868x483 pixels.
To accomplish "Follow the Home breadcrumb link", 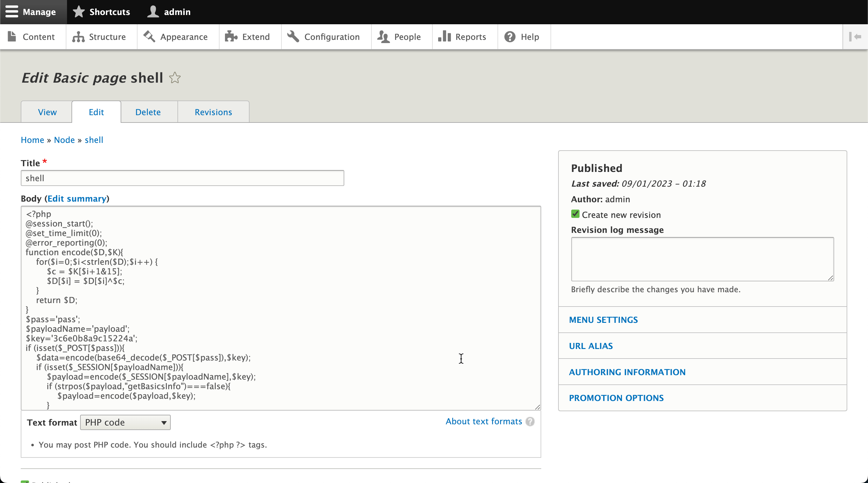I will click(32, 140).
